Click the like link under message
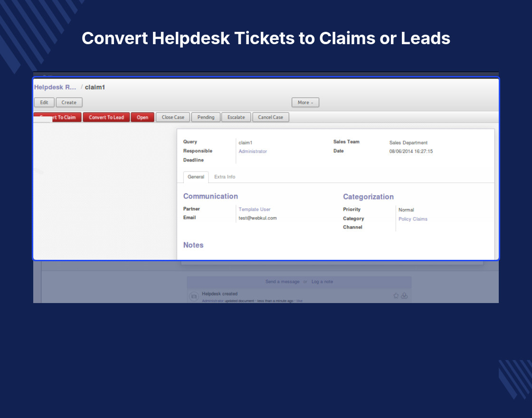This screenshot has width=532, height=418. pos(299,301)
